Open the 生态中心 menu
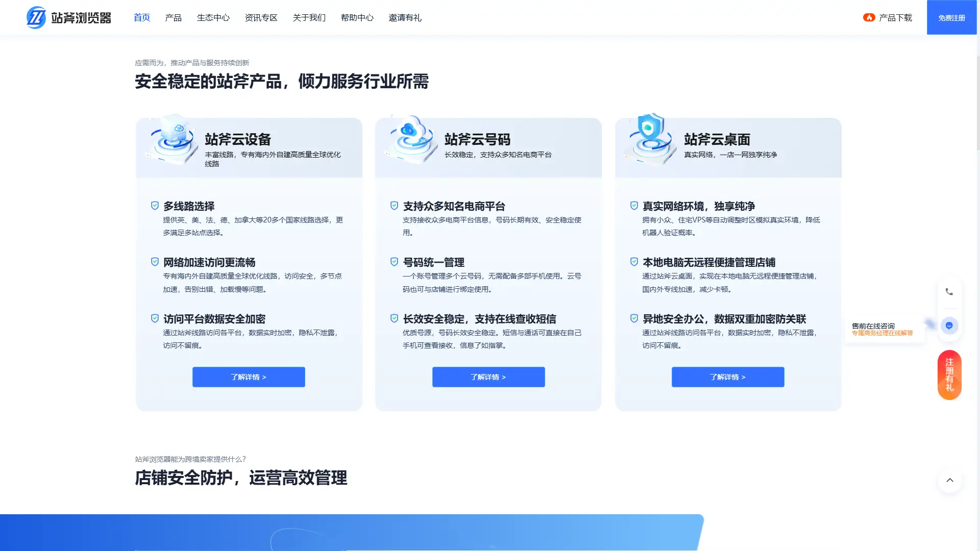Viewport: 980px width, 551px height. click(x=213, y=17)
